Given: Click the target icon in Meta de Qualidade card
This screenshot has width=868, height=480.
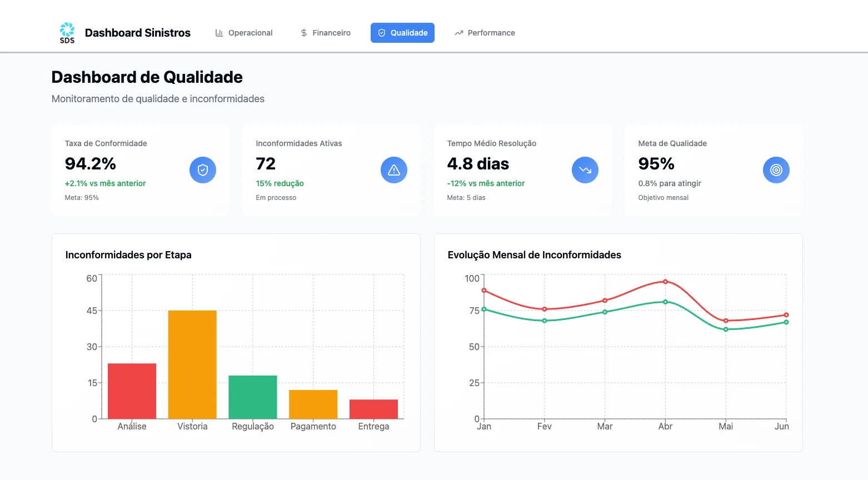Looking at the screenshot, I should pos(776,170).
